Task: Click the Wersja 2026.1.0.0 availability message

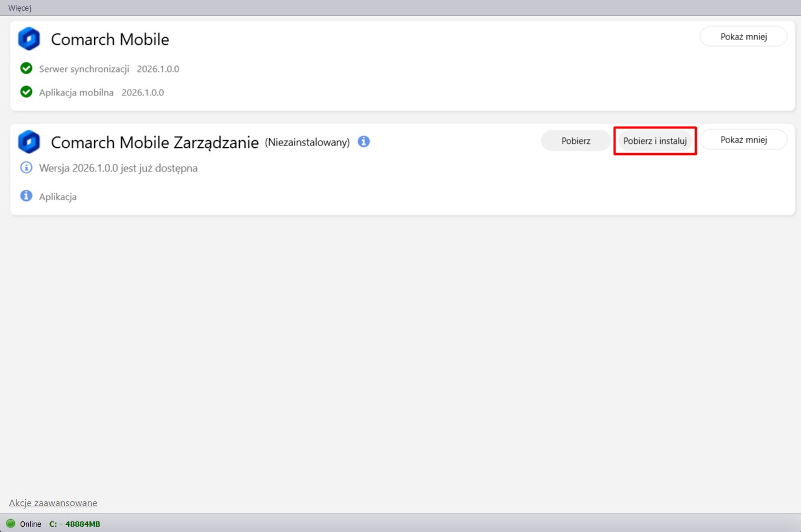Action: (118, 168)
